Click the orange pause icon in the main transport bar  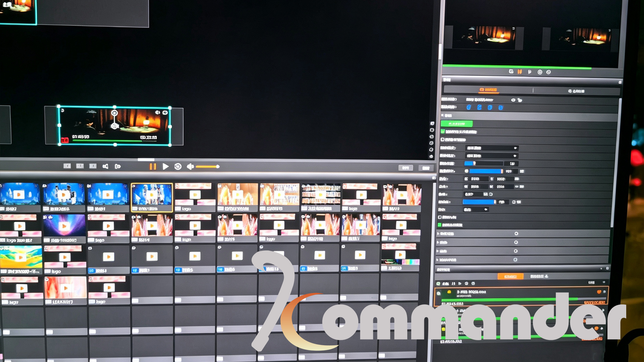153,167
